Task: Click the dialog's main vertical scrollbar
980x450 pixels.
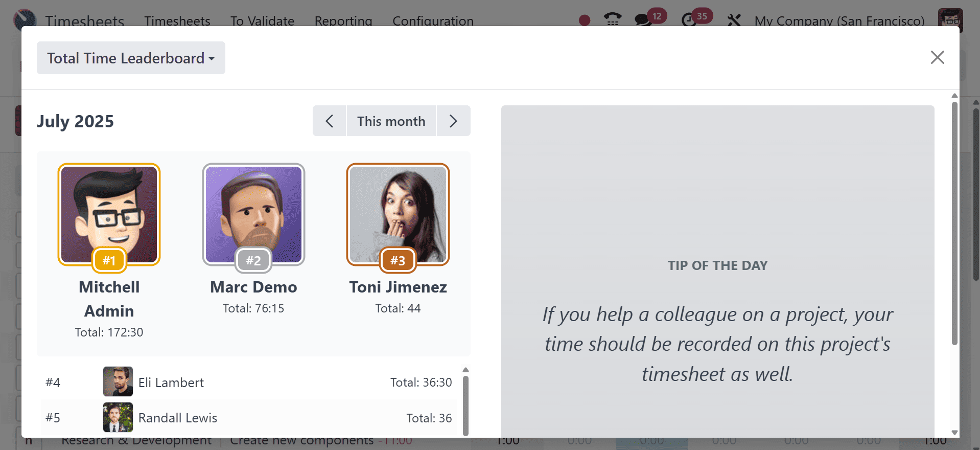Action: point(954,223)
